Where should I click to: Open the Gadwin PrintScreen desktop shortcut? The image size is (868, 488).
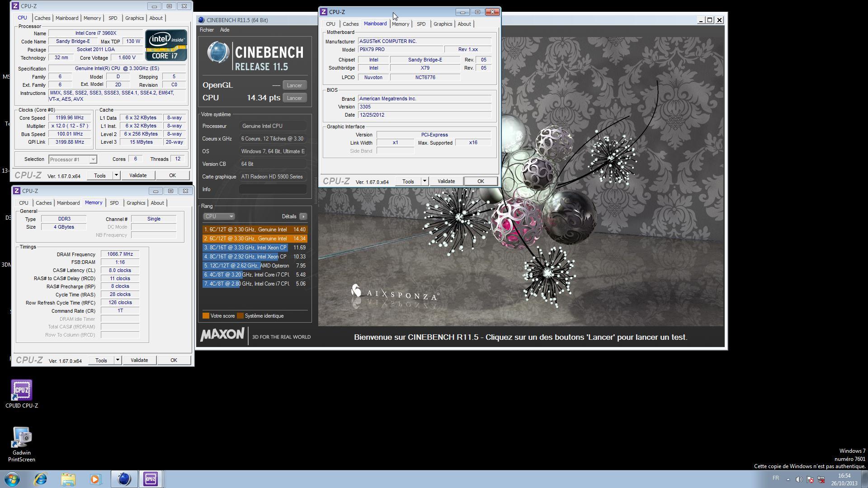(x=22, y=444)
